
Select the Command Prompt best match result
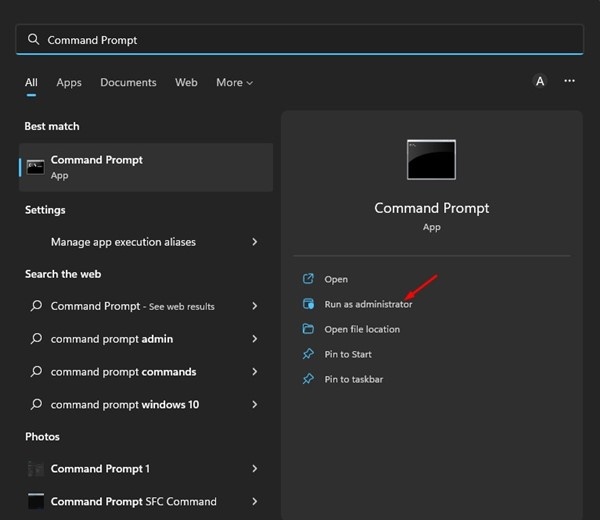pos(146,167)
